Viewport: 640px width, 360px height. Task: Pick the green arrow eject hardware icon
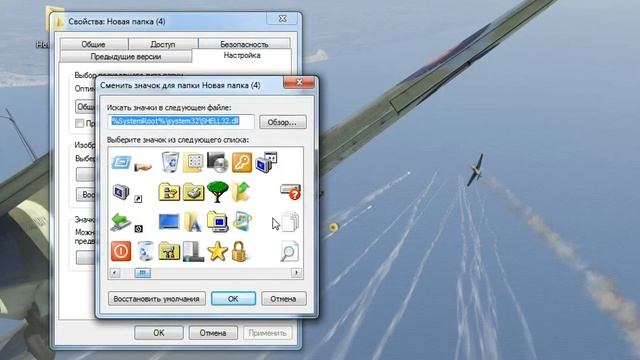(121, 222)
